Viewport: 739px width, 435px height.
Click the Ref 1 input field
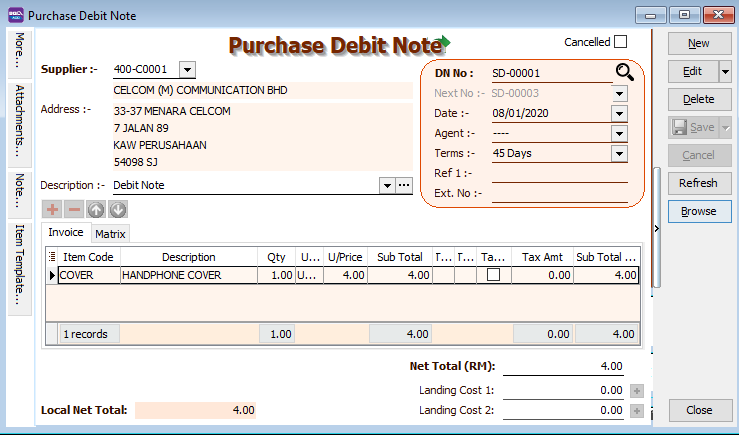559,174
